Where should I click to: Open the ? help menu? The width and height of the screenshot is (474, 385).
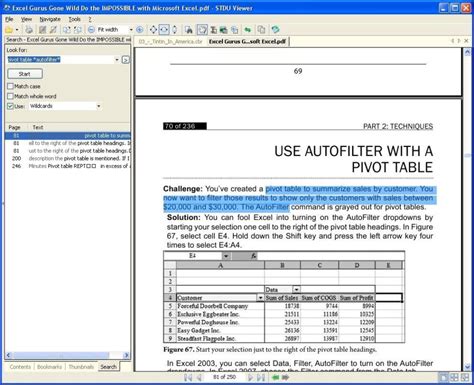90,19
